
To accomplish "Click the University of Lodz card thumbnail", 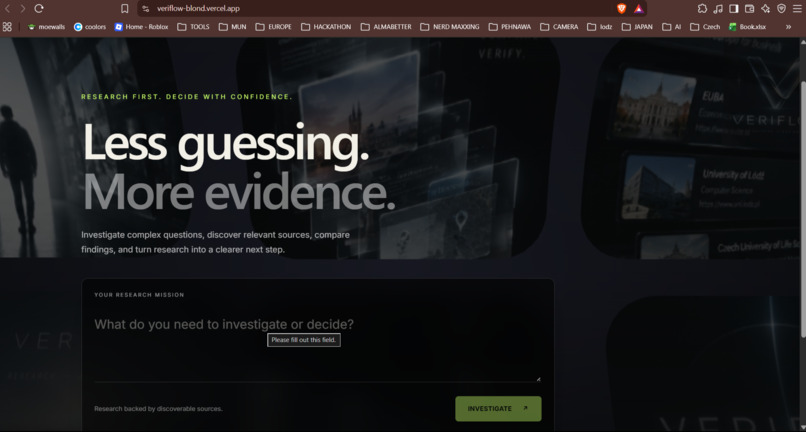I will point(658,187).
